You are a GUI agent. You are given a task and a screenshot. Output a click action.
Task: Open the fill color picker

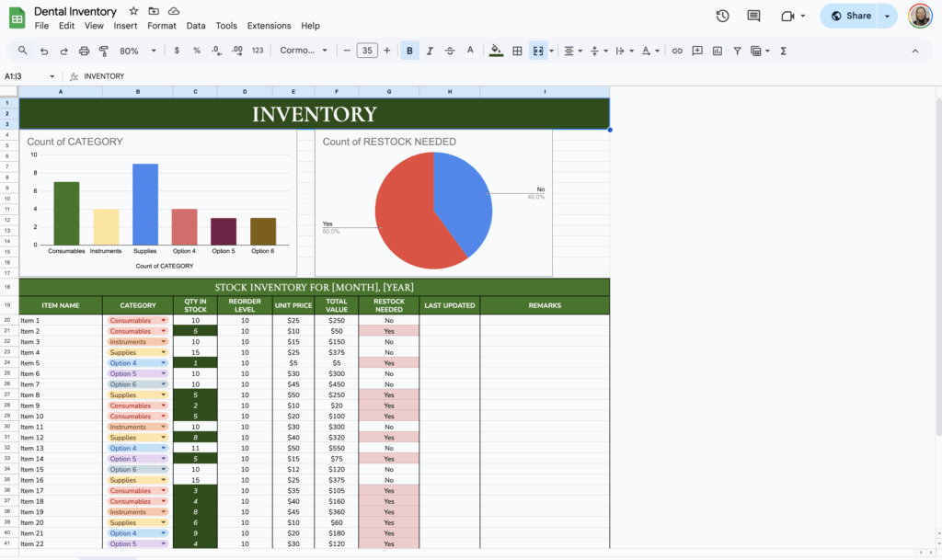click(x=495, y=51)
